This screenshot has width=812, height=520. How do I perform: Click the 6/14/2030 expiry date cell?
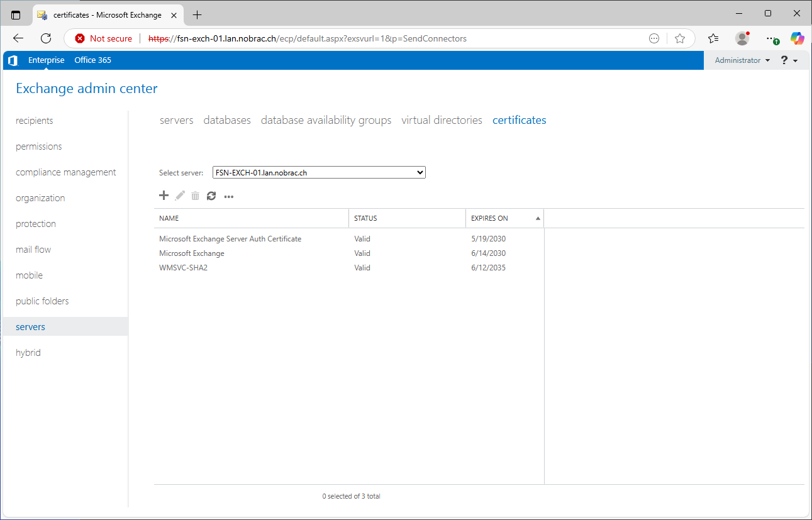point(489,253)
